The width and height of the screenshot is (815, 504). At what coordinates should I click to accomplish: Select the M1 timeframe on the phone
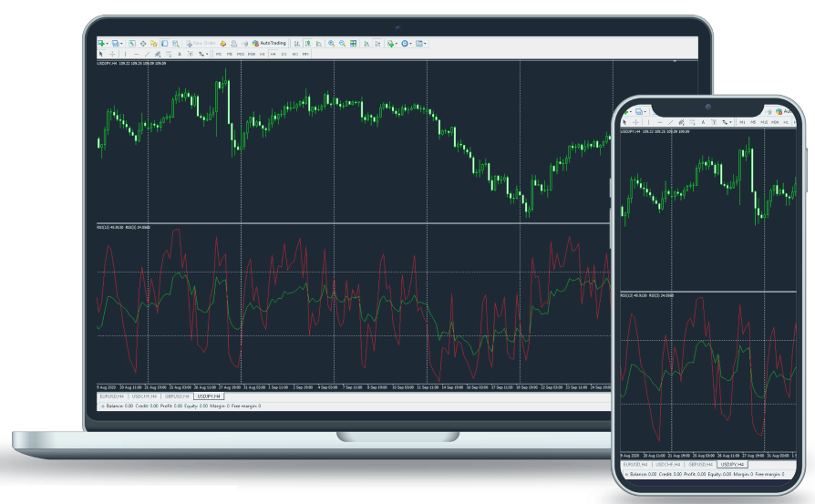742,121
